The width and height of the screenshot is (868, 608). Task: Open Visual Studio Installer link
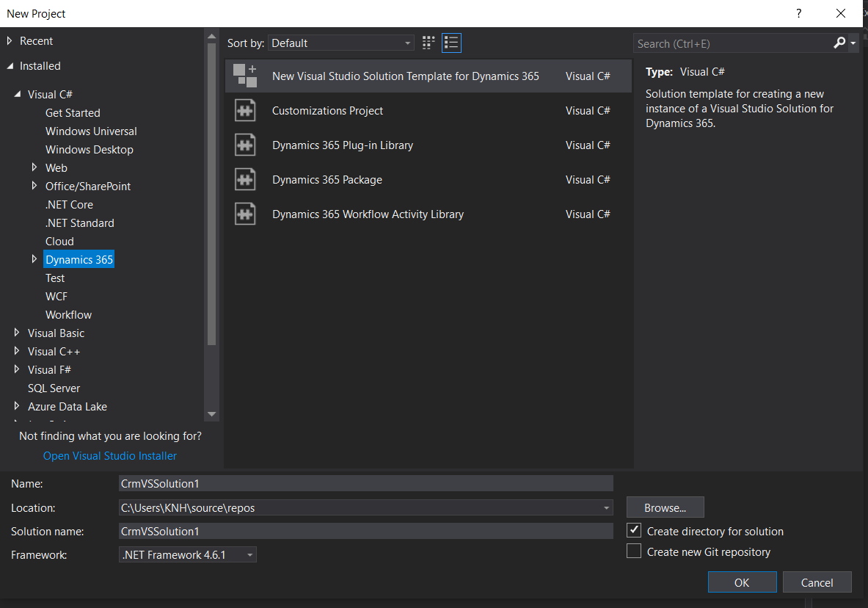click(109, 455)
